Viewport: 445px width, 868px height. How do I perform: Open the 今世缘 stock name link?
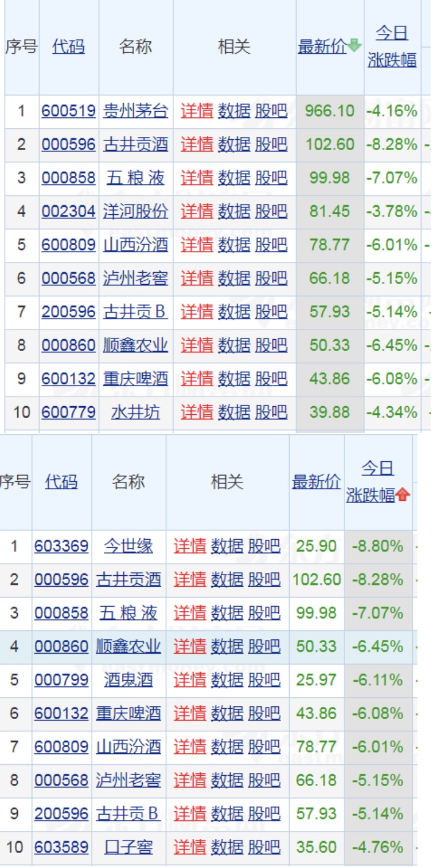pyautogui.click(x=128, y=546)
